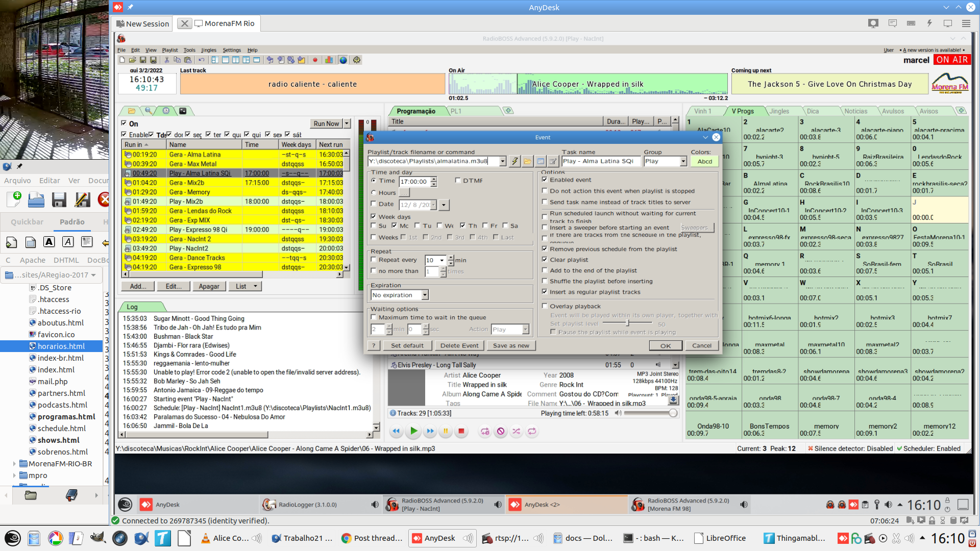Click the browse folder icon in Event dialog
980x551 pixels.
(x=527, y=161)
